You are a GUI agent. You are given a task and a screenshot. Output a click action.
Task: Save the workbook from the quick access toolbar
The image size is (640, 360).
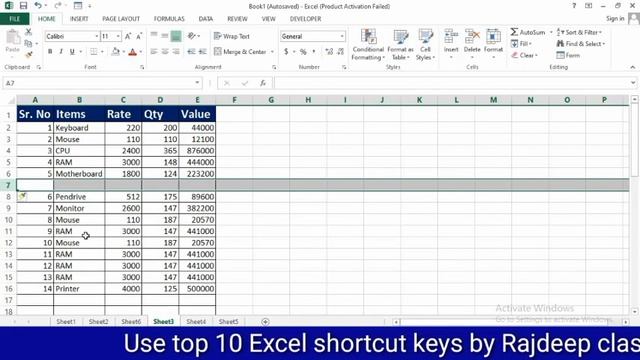(23, 6)
